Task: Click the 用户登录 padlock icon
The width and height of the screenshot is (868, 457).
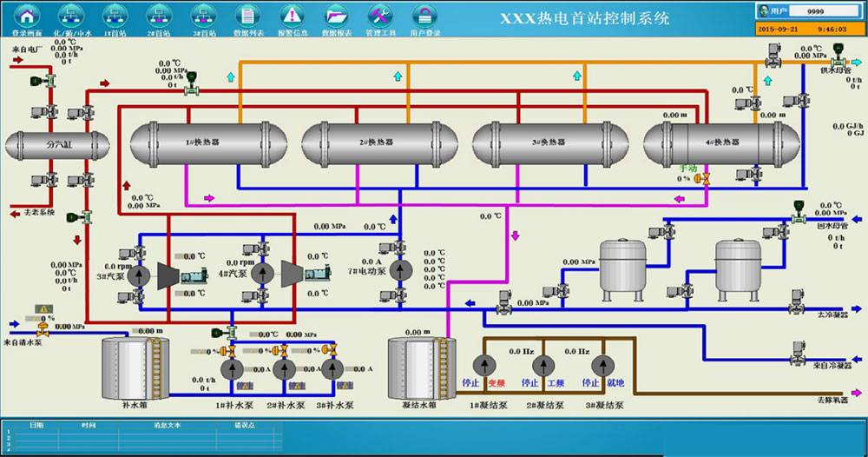Action: (x=424, y=16)
